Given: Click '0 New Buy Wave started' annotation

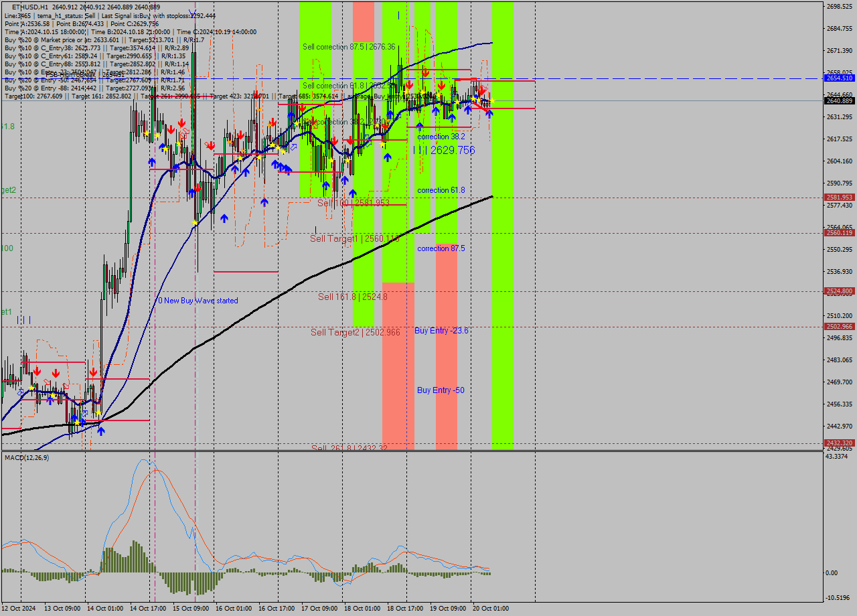Looking at the screenshot, I should click(198, 301).
